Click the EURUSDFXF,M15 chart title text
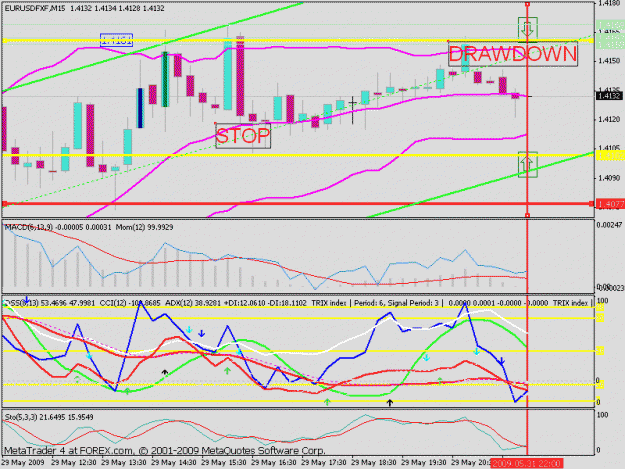The image size is (625, 469). click(35, 8)
